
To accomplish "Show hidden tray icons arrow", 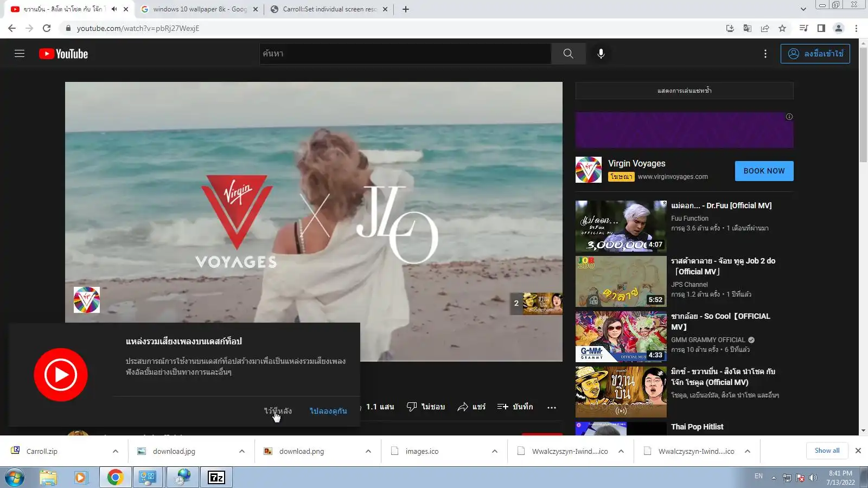I will [x=774, y=478].
